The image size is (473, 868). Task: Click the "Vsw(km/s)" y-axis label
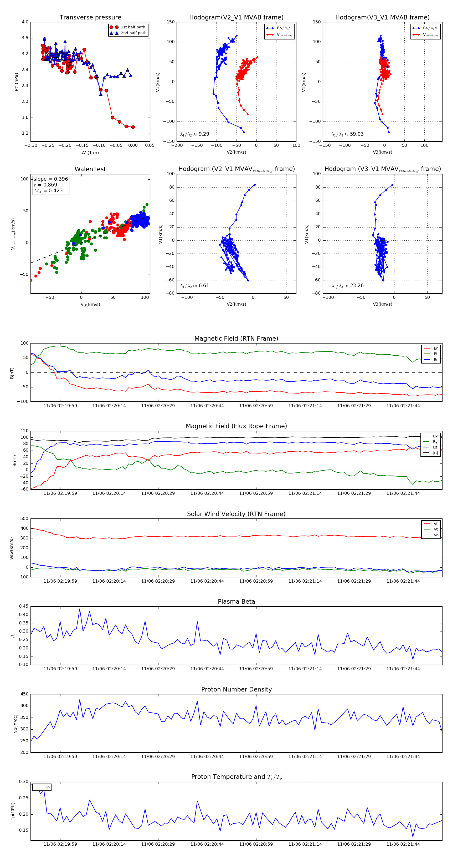[12, 548]
